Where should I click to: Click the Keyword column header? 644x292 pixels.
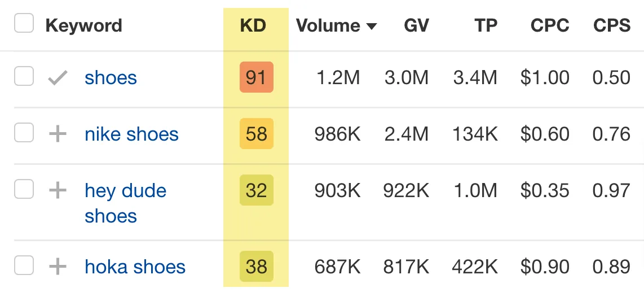pos(84,26)
